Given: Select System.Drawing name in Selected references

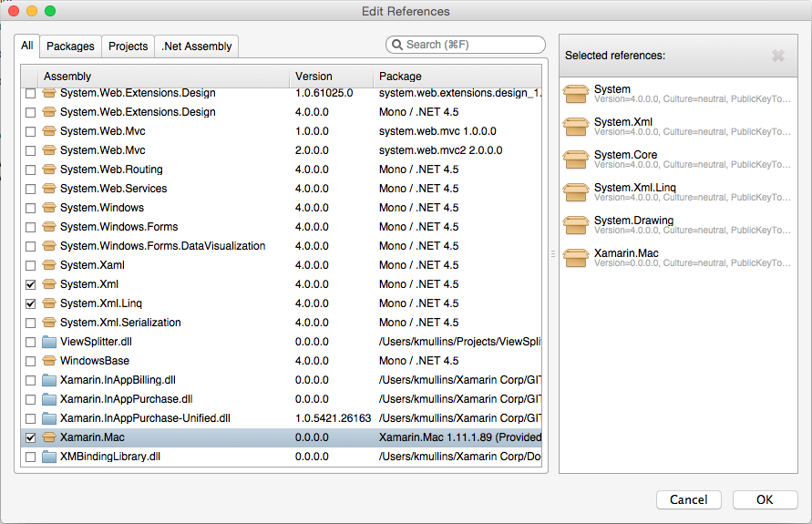Looking at the screenshot, I should click(633, 221).
